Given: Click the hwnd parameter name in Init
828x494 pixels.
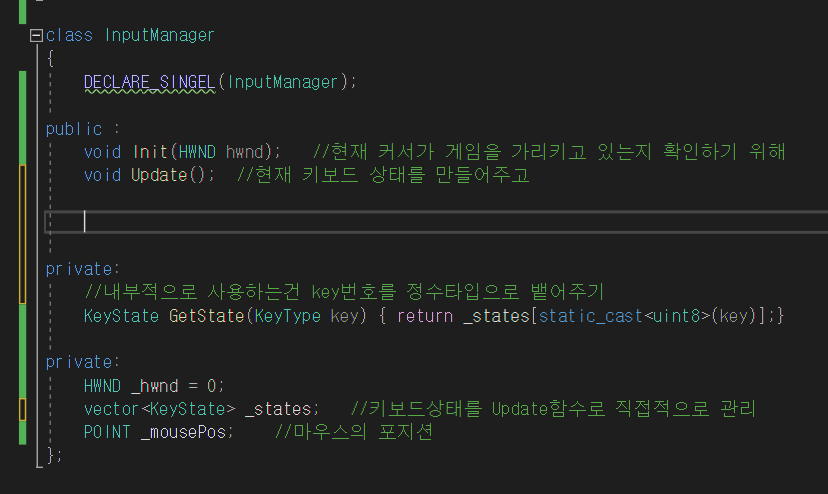Looking at the screenshot, I should [x=244, y=152].
